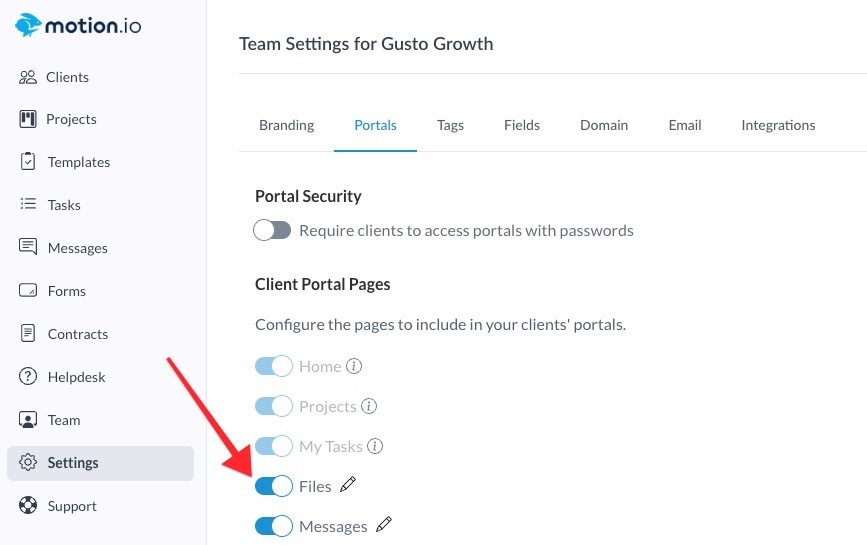Show info tooltip for Home page

354,366
